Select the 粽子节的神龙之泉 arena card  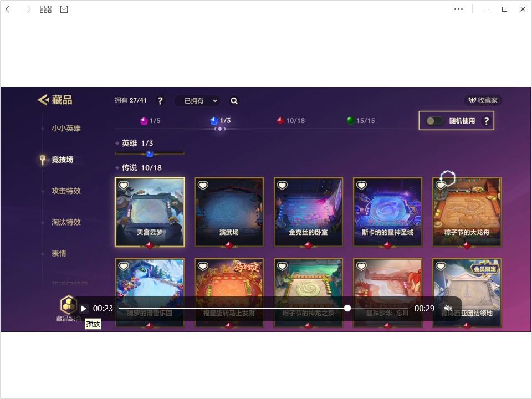click(x=309, y=293)
